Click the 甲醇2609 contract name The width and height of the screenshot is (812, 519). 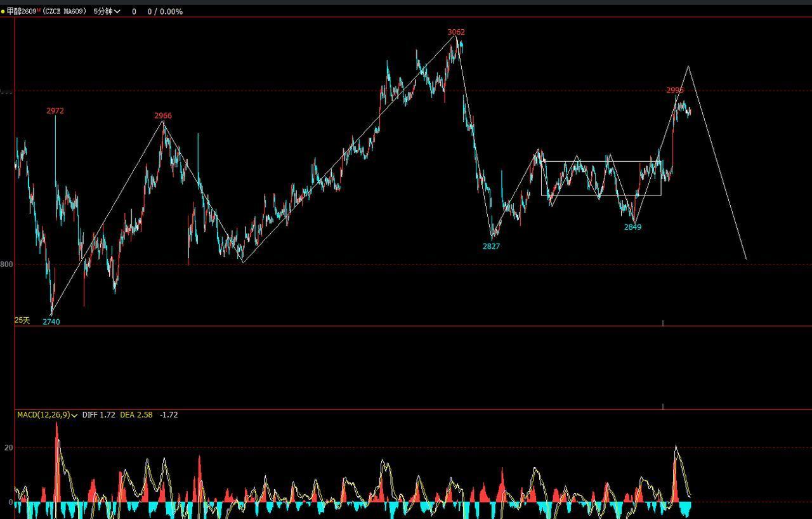(x=23, y=11)
